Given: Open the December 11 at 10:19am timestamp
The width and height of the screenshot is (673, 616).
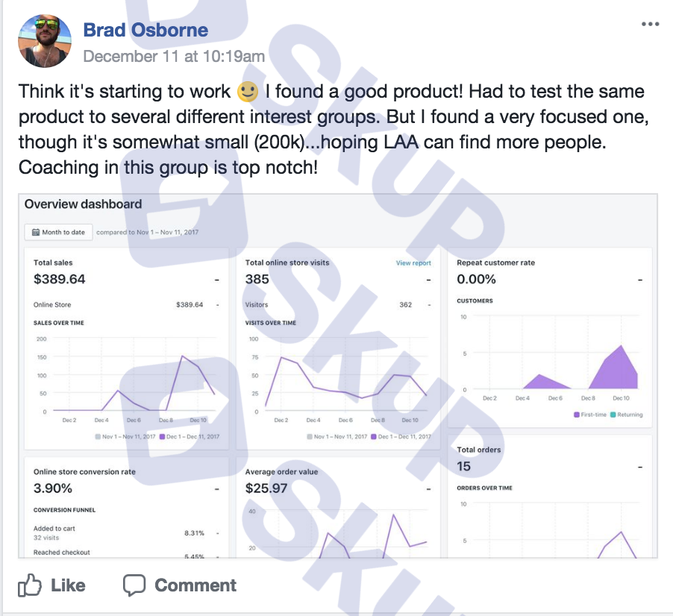Looking at the screenshot, I should coord(174,56).
